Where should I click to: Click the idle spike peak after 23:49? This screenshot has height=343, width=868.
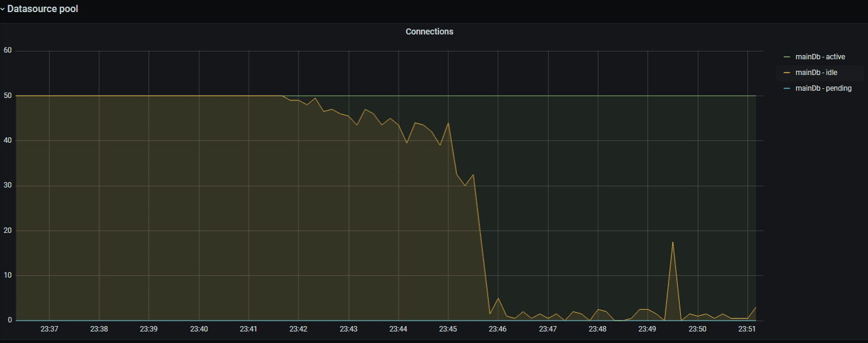pyautogui.click(x=673, y=242)
